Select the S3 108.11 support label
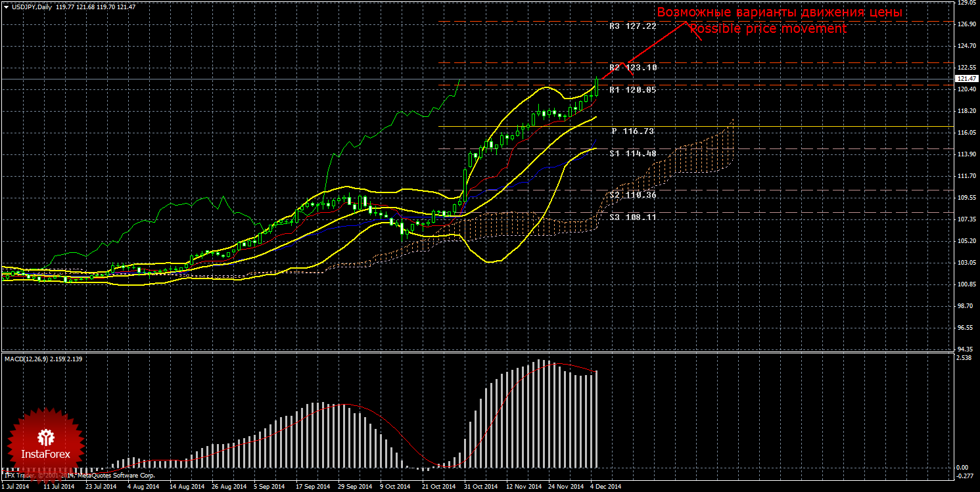The height and width of the screenshot is (492, 980). tap(632, 217)
